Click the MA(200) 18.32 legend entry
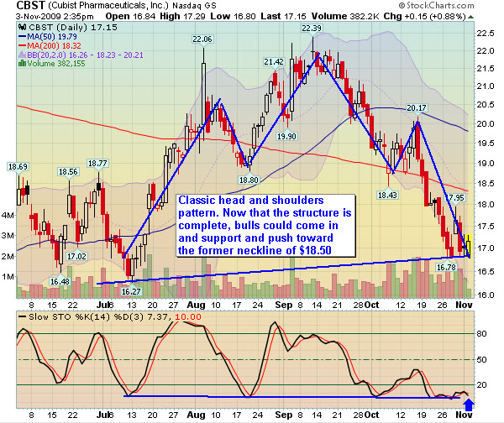Viewport: 504px width, 423px height. [50, 45]
